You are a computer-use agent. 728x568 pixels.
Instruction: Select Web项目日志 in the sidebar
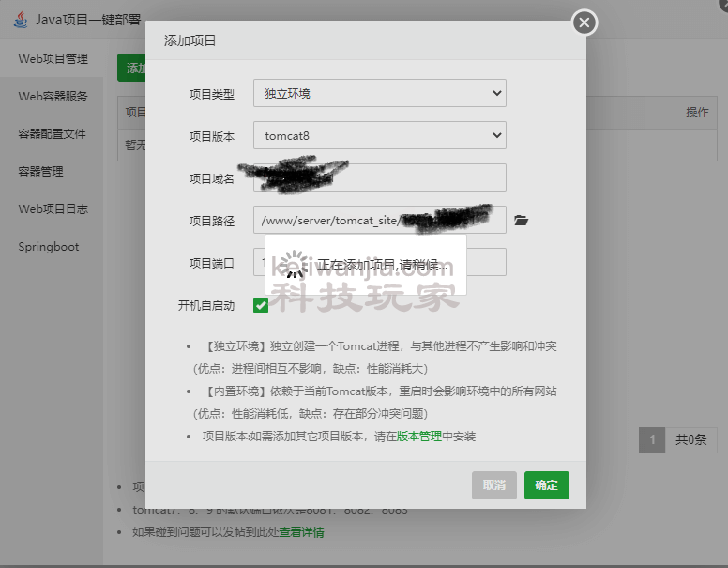pyautogui.click(x=52, y=209)
